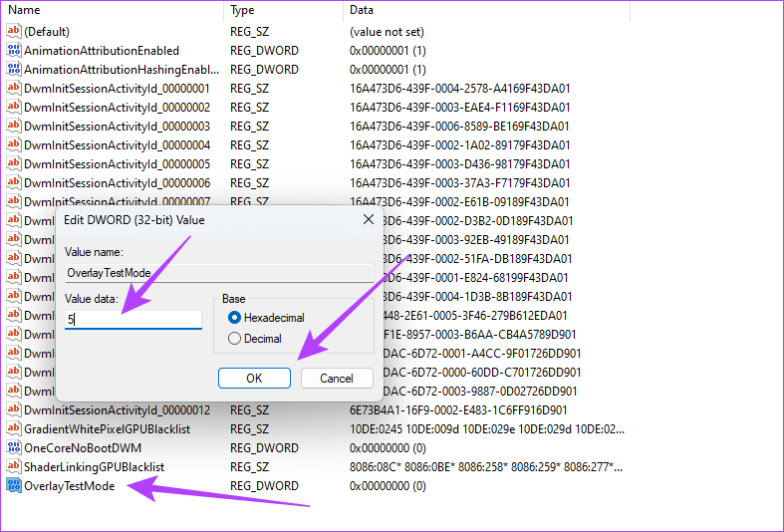Viewport: 784px width, 532px height.
Task: Click the OverlayTestMode DWORD icon
Action: pos(14,485)
